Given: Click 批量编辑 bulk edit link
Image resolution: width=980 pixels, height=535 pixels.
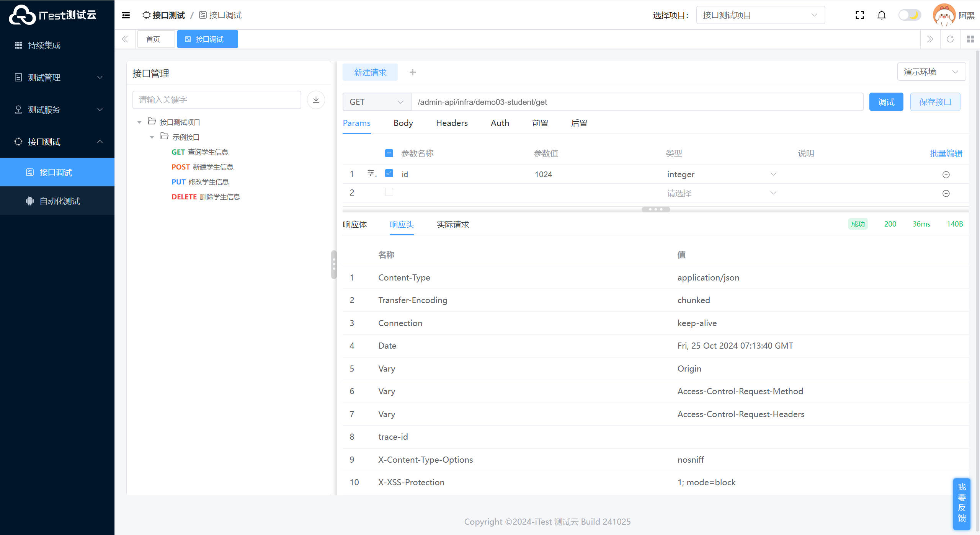Looking at the screenshot, I should 946,153.
